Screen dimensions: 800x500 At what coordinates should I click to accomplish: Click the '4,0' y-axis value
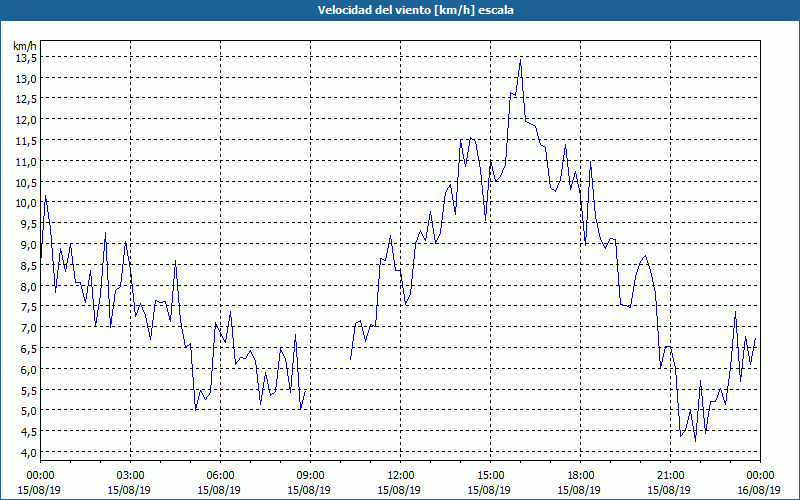(29, 453)
